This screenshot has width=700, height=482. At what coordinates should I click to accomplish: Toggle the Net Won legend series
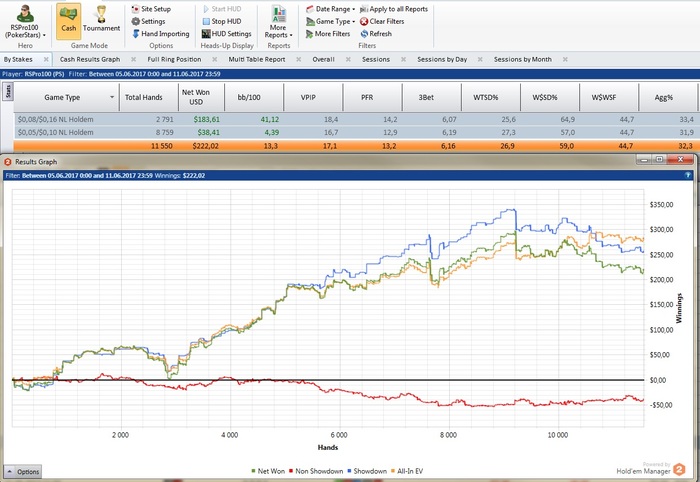tap(268, 471)
